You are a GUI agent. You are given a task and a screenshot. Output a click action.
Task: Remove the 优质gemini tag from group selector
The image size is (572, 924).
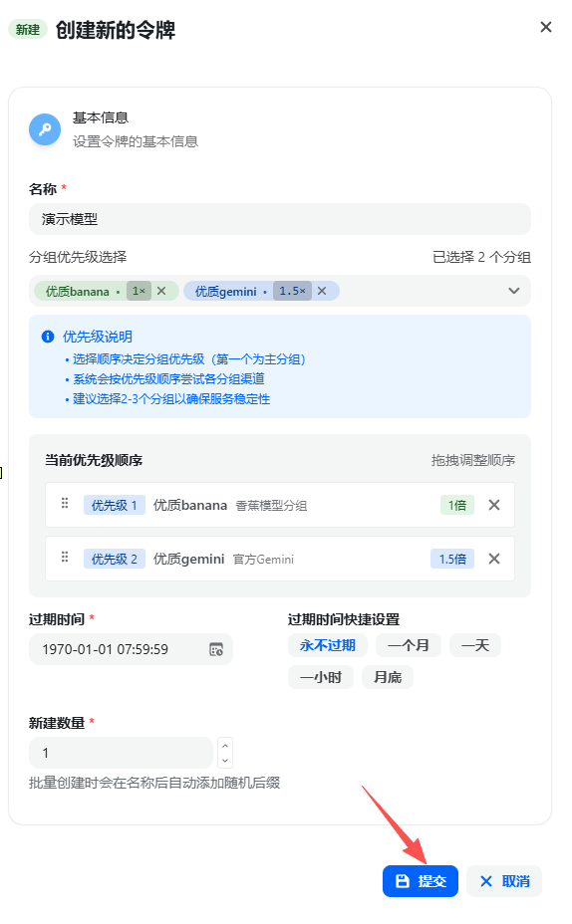tap(322, 291)
